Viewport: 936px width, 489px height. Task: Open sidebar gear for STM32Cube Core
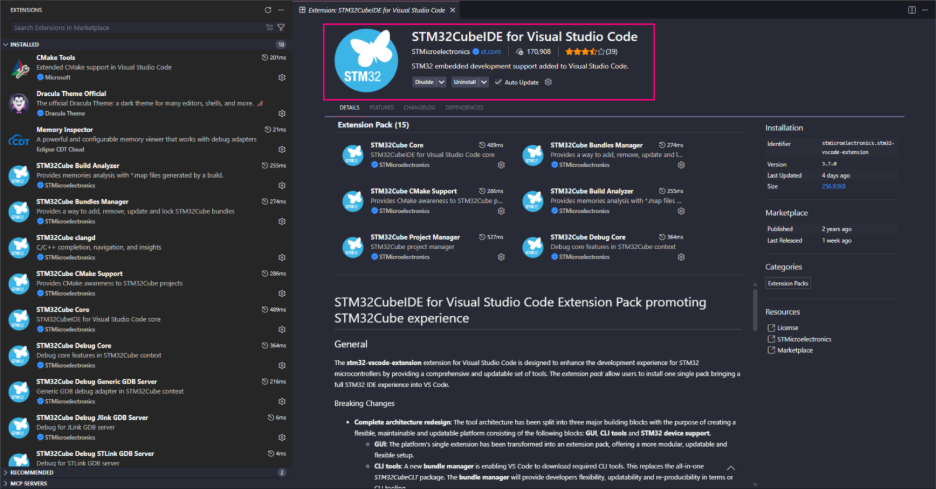(282, 330)
